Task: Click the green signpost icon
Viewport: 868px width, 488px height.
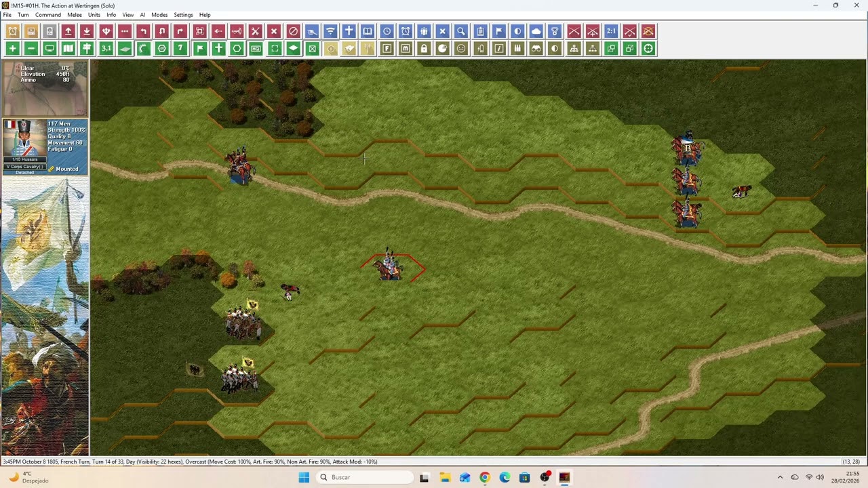Action: [87, 49]
